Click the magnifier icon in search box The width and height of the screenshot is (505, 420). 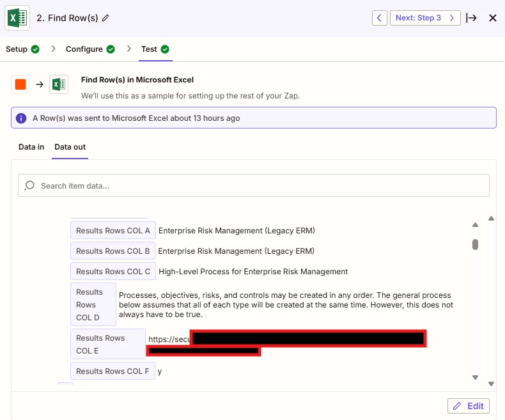point(29,185)
